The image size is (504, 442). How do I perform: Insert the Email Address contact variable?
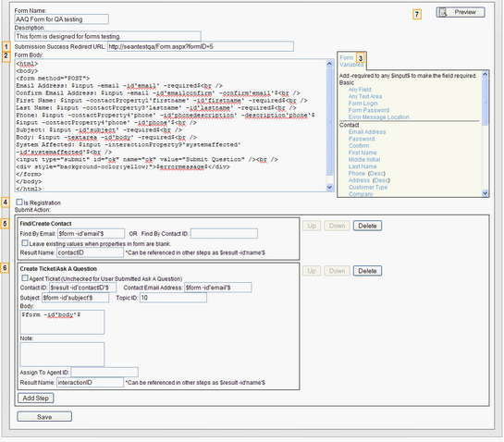pyautogui.click(x=367, y=132)
